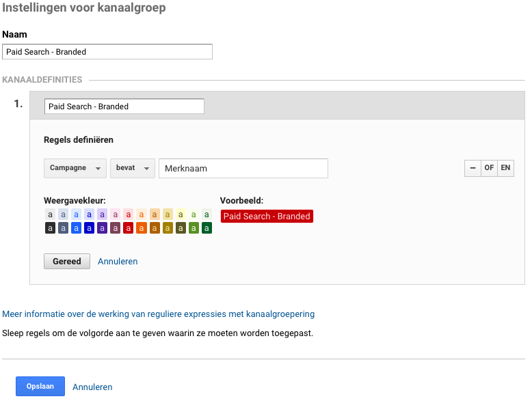Viewport: 532px width, 401px height.
Task: Click Annuleren next to Gereed
Action: pos(118,262)
